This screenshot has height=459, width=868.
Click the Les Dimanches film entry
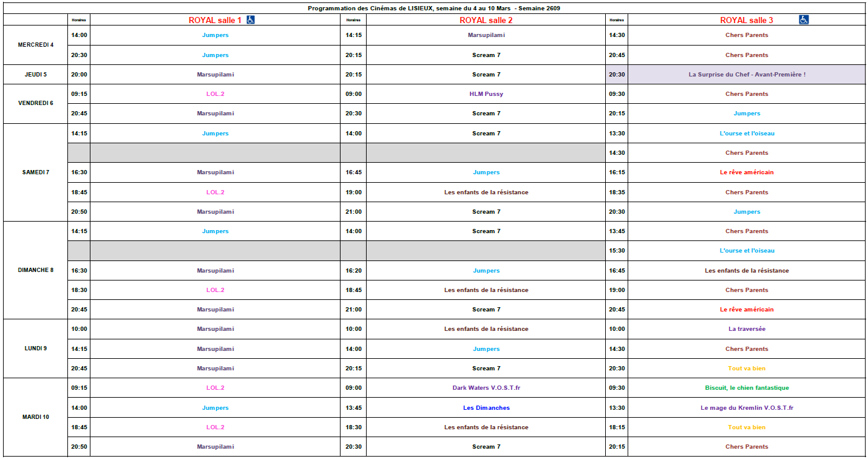(x=486, y=408)
